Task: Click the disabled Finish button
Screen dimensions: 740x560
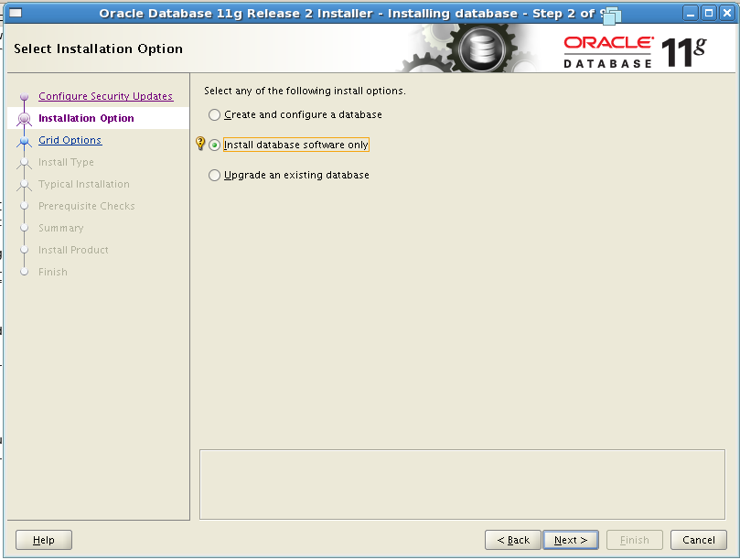Action: coord(634,540)
